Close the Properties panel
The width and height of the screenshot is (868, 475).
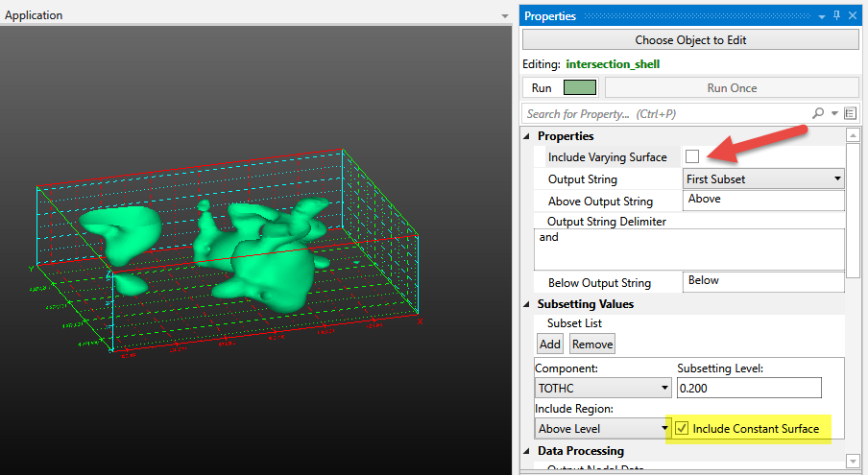point(853,16)
